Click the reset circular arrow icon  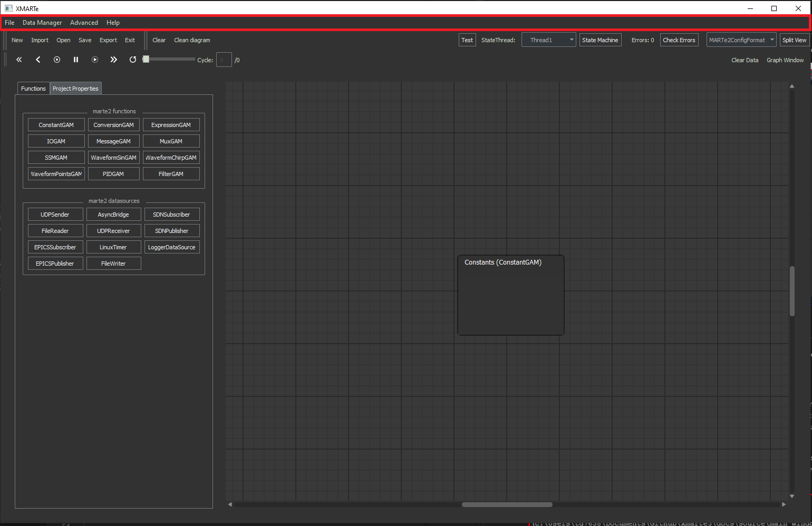(x=133, y=60)
